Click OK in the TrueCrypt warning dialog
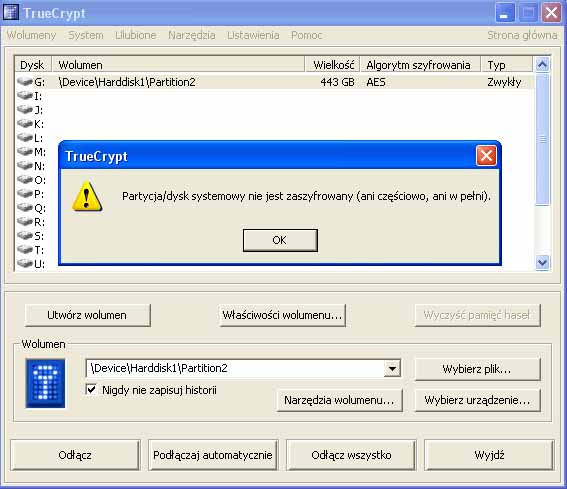The height and width of the screenshot is (489, 567). click(x=280, y=240)
